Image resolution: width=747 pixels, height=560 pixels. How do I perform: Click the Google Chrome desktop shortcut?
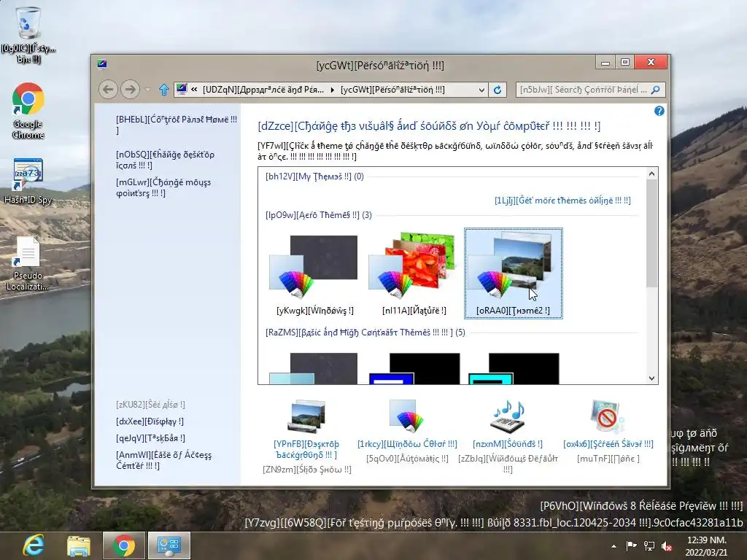coord(28,111)
